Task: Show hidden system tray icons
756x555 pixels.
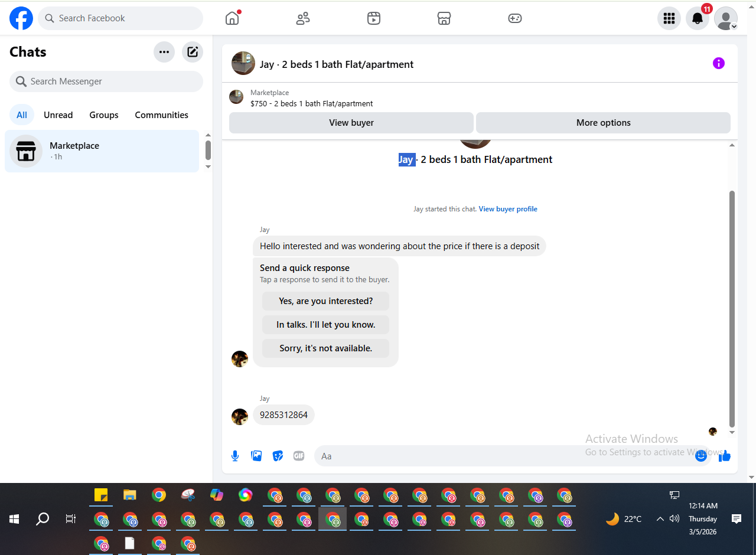Action: tap(660, 519)
